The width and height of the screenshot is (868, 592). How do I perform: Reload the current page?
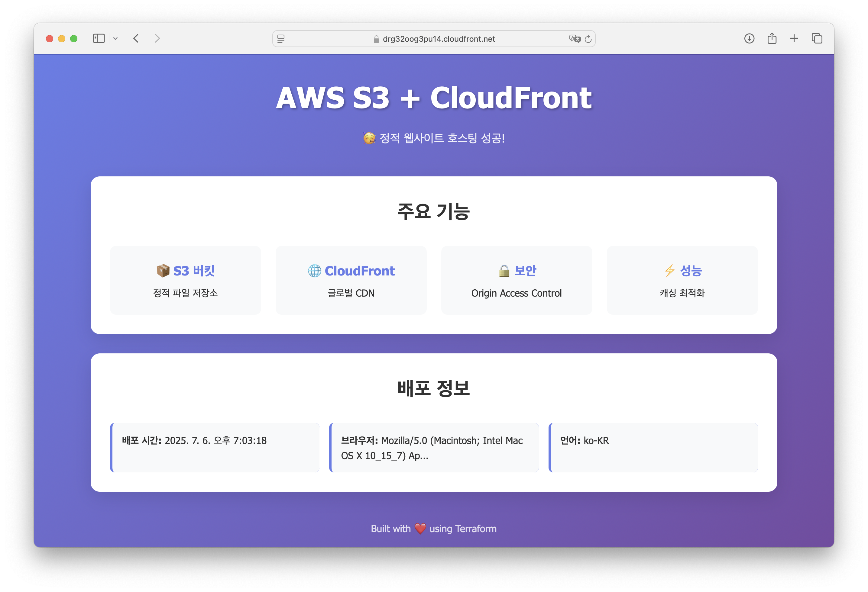pyautogui.click(x=588, y=39)
